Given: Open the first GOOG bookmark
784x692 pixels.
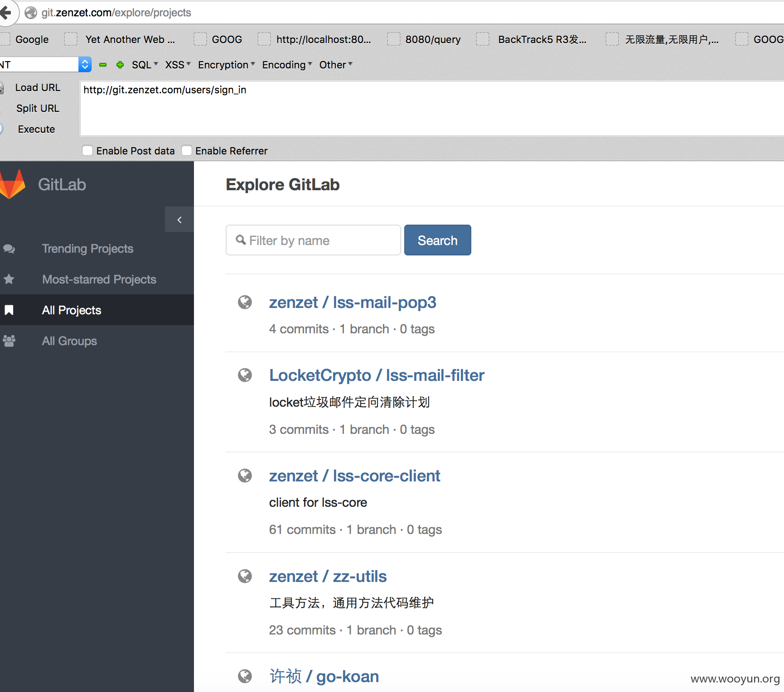Looking at the screenshot, I should tap(218, 39).
